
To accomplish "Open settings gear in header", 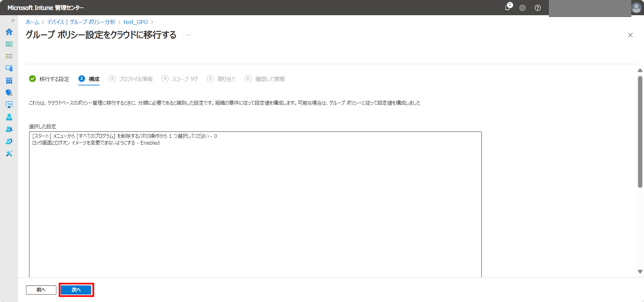I will click(522, 8).
